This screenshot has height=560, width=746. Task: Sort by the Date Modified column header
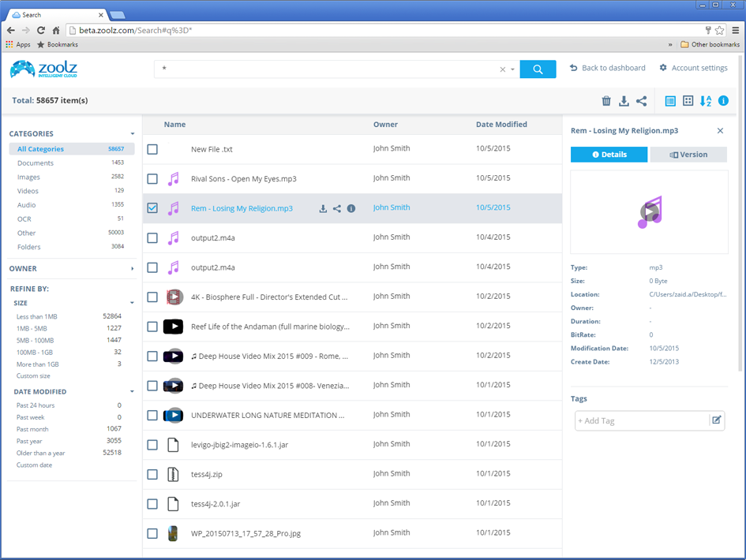click(501, 125)
